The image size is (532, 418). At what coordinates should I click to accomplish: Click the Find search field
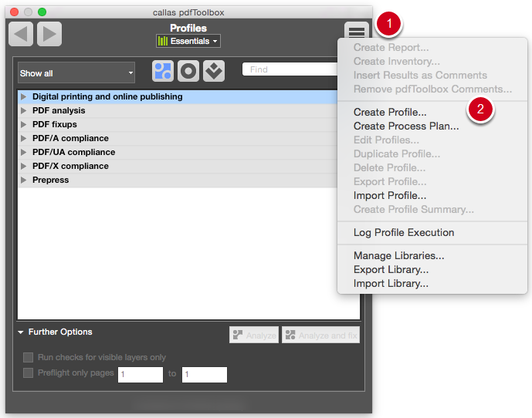pyautogui.click(x=290, y=69)
